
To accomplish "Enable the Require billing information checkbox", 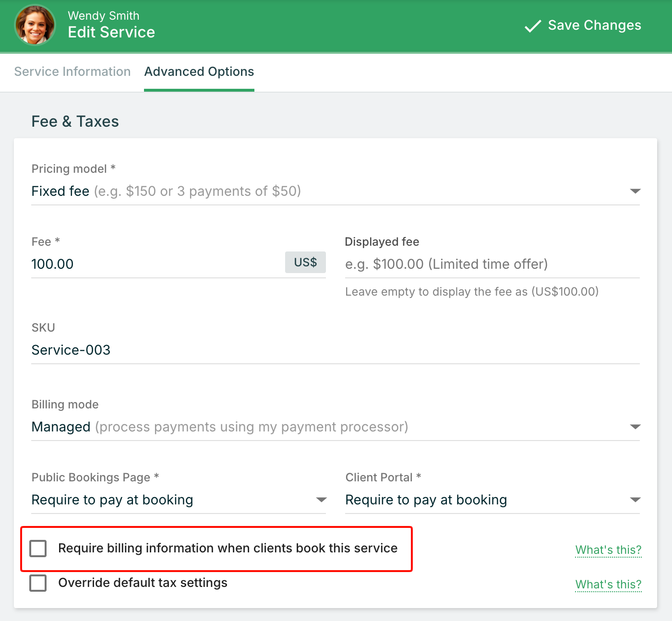I will tap(38, 548).
